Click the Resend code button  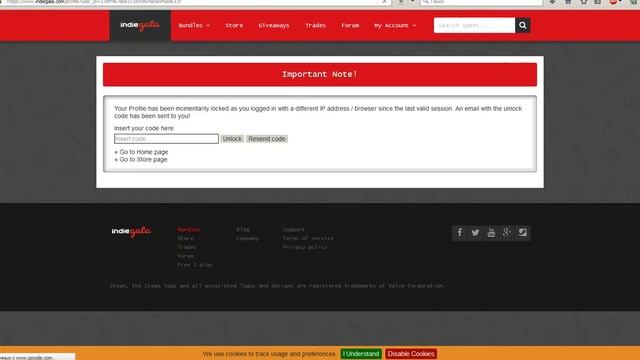[267, 139]
